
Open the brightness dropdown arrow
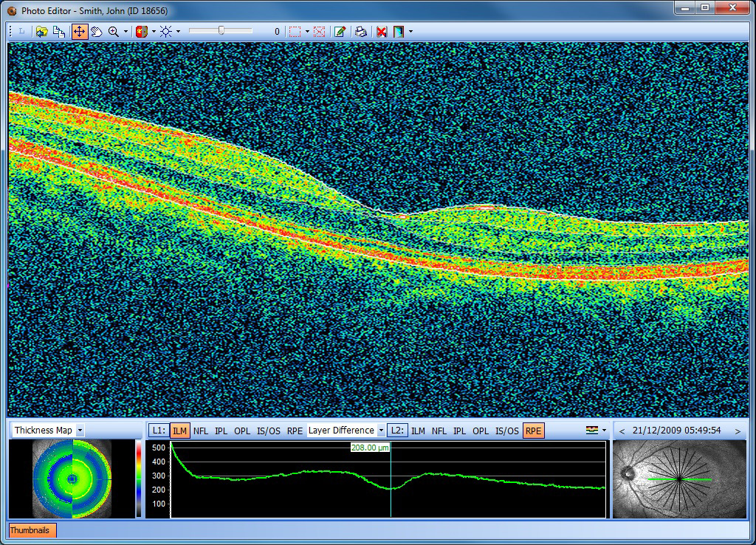179,32
